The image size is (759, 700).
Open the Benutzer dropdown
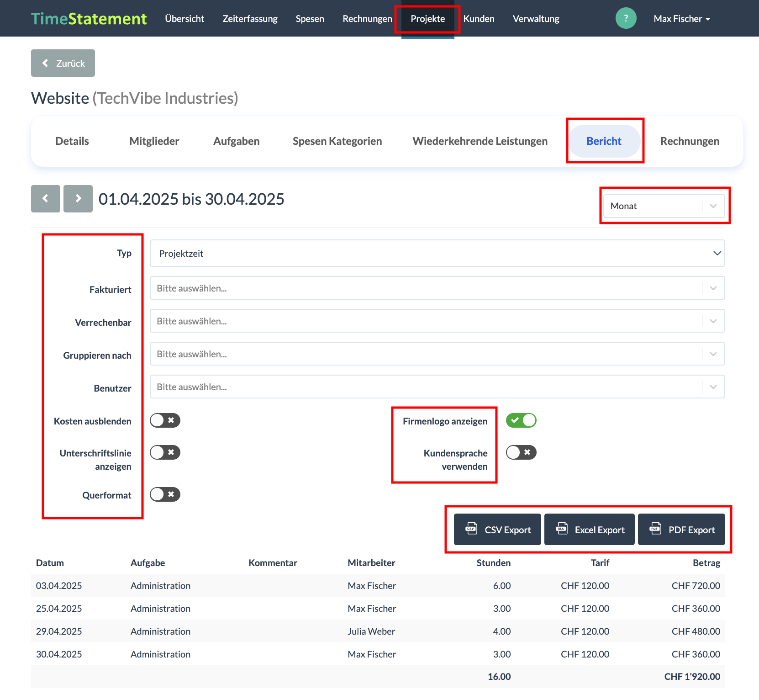pos(437,387)
